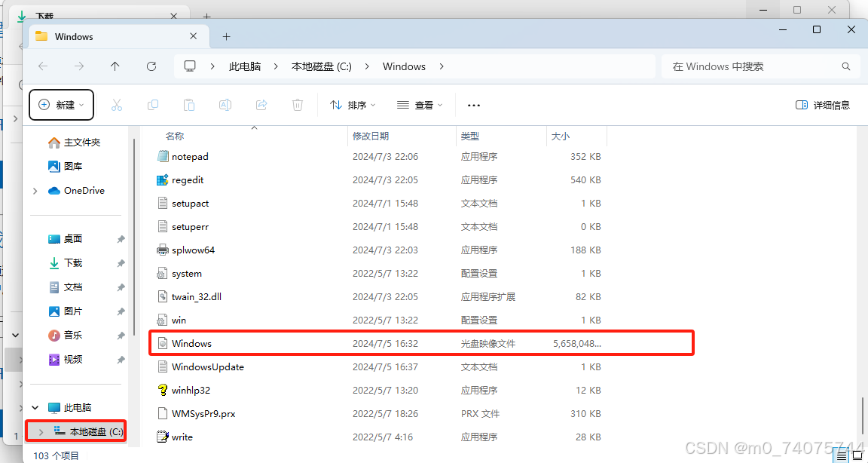868x463 pixels.
Task: Expand chevron after 此电脑 in address bar
Action: 275,66
